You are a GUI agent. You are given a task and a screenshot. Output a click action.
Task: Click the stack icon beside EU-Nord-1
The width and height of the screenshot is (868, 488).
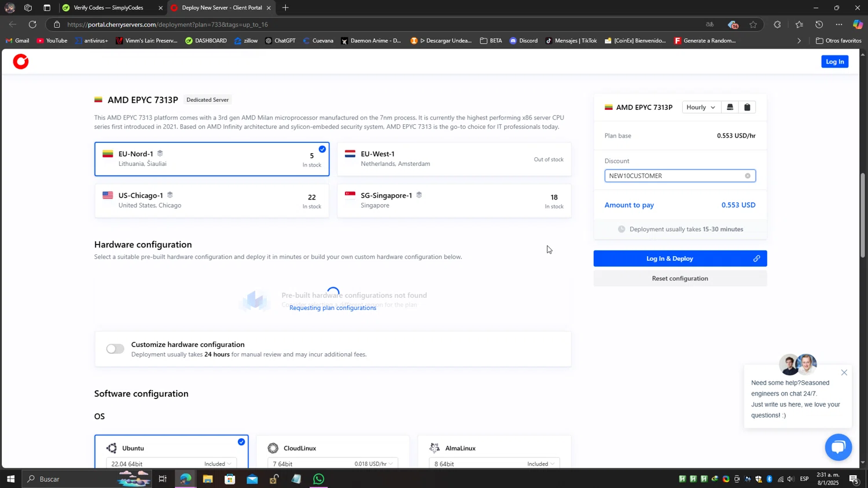[160, 153]
